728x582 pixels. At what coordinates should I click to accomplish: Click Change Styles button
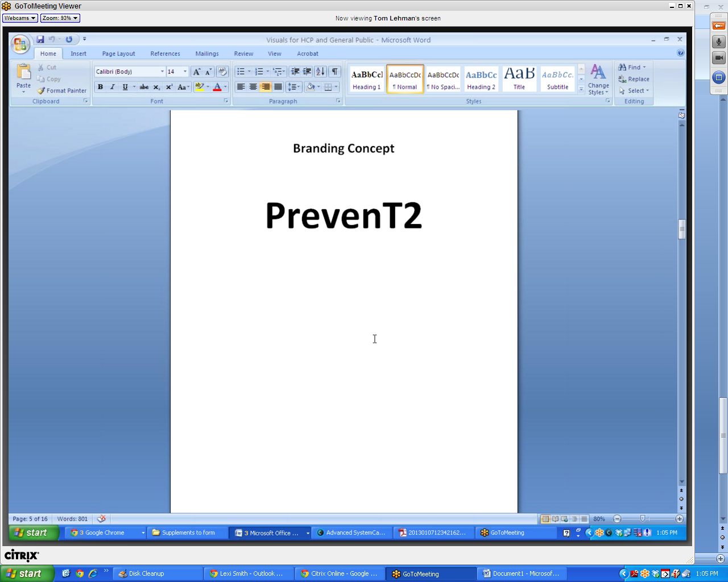[x=598, y=80]
